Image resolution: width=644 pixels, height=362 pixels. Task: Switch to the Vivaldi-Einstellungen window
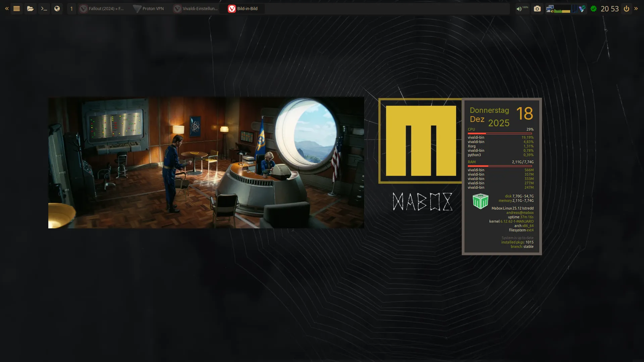click(x=196, y=9)
